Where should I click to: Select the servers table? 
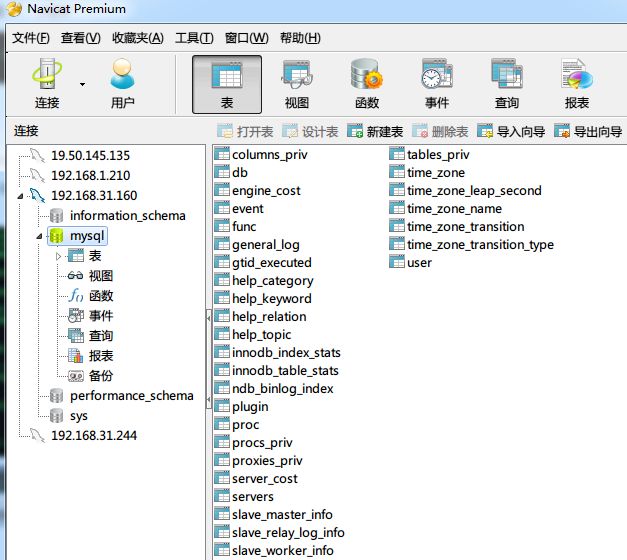coord(253,496)
